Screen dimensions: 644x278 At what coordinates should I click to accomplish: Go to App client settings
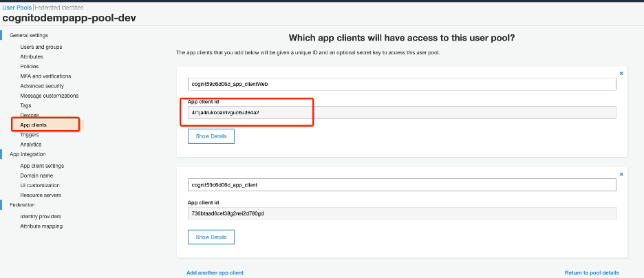tap(43, 166)
